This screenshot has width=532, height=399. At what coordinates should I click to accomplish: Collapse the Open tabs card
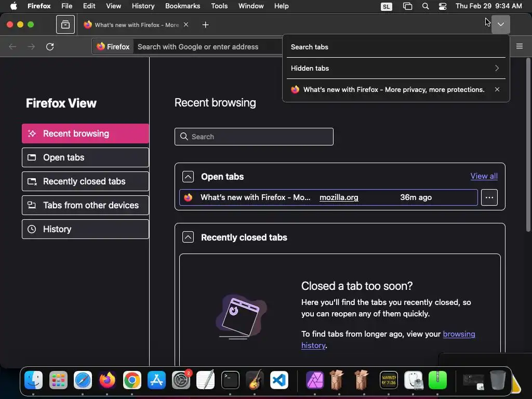tap(188, 177)
